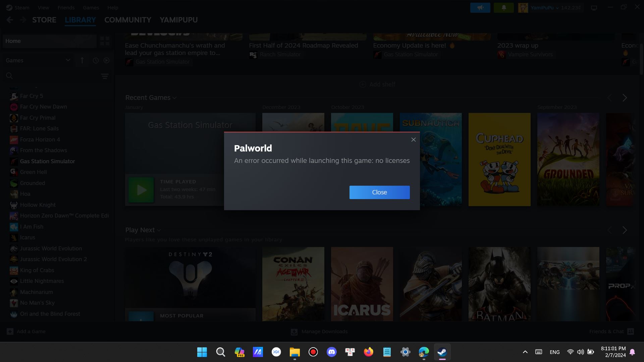Click the Big Picture mode monitor icon
This screenshot has height=362, width=644.
594,8
